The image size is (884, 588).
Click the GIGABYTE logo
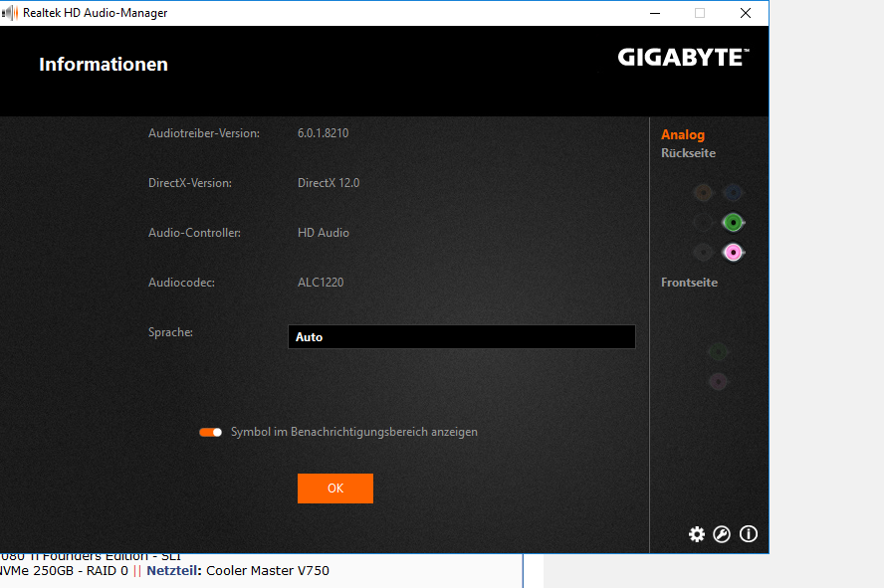(683, 57)
